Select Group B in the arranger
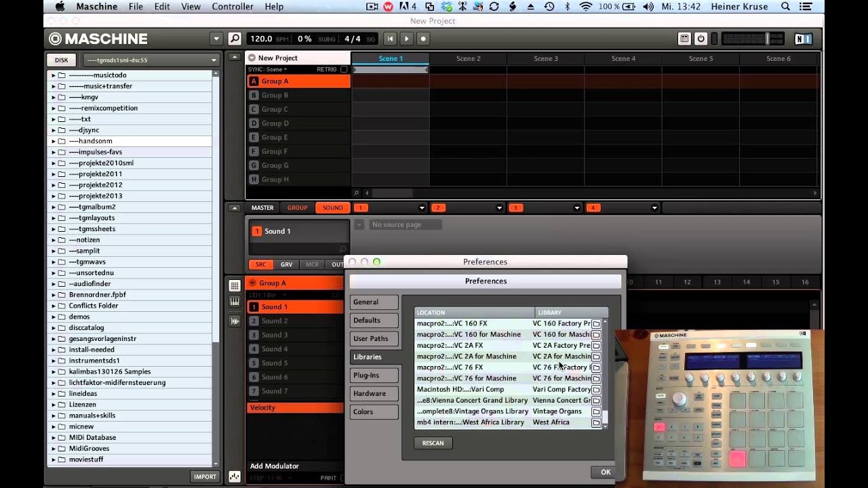Screen dimensions: 868x488 tap(298, 95)
